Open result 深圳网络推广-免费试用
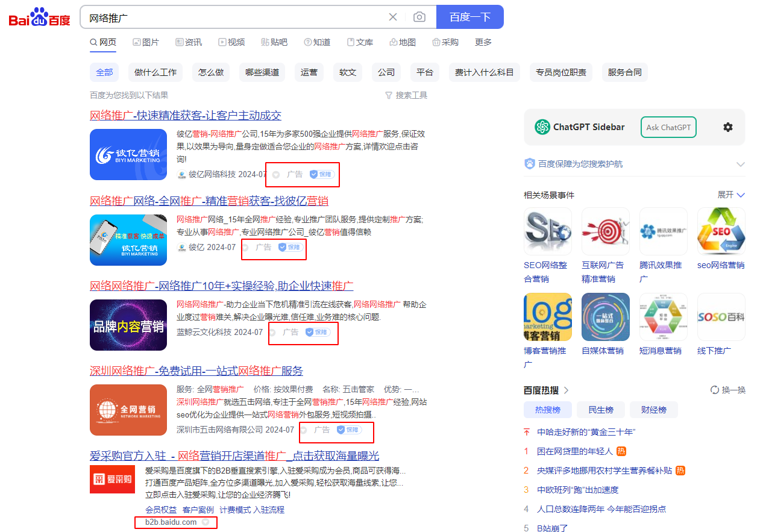766x532 pixels. (x=196, y=371)
